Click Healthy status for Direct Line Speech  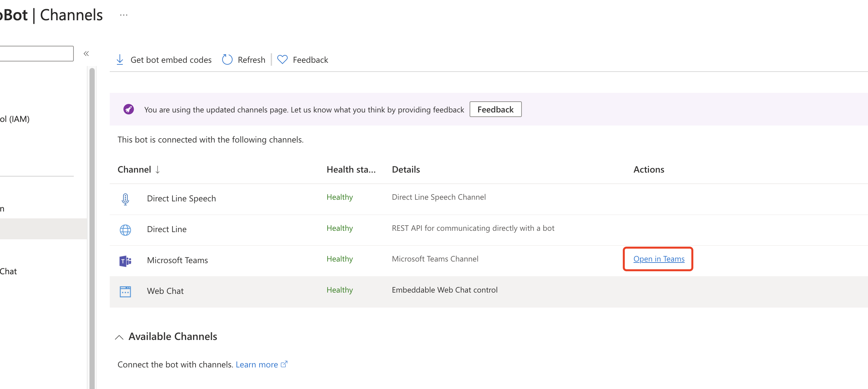[x=340, y=197]
